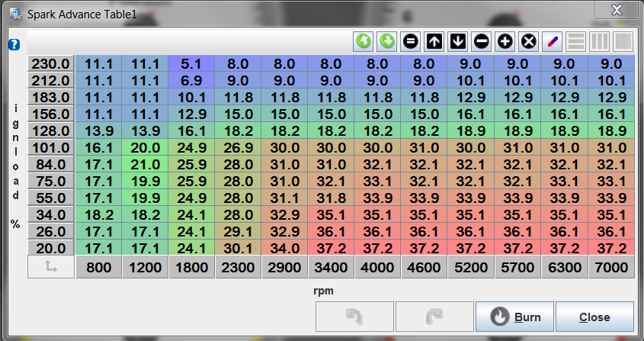Click the subtract (minus) toolbar icon

482,41
